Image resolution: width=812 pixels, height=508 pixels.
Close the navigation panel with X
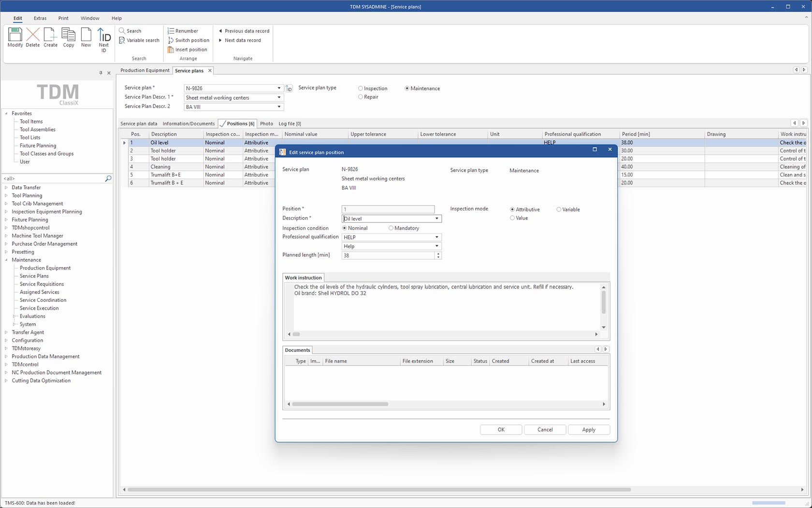point(109,73)
